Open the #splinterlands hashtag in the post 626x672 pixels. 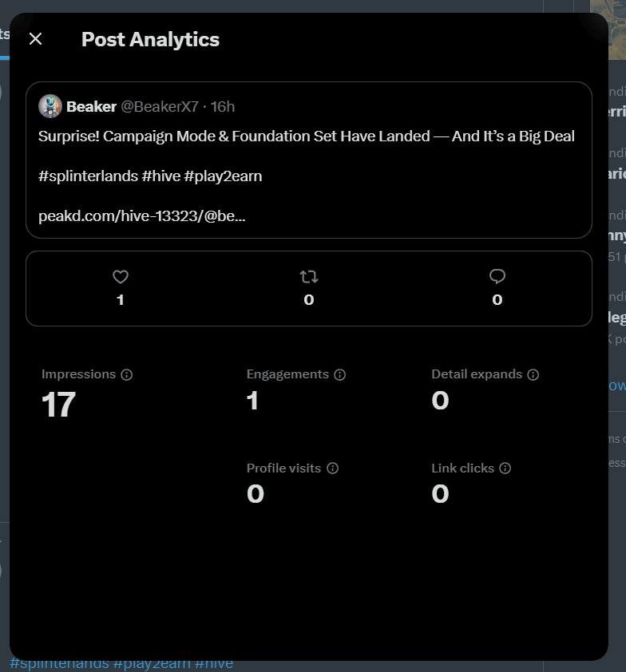tap(88, 176)
